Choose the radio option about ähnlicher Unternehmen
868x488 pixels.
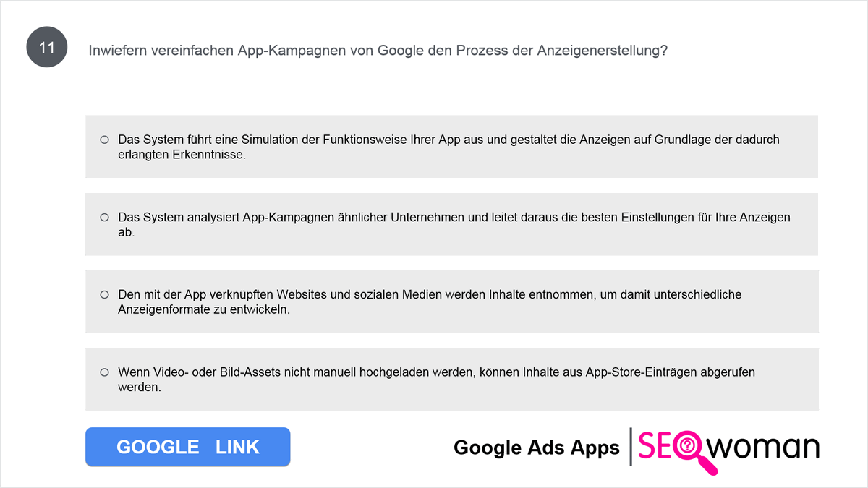tap(104, 217)
